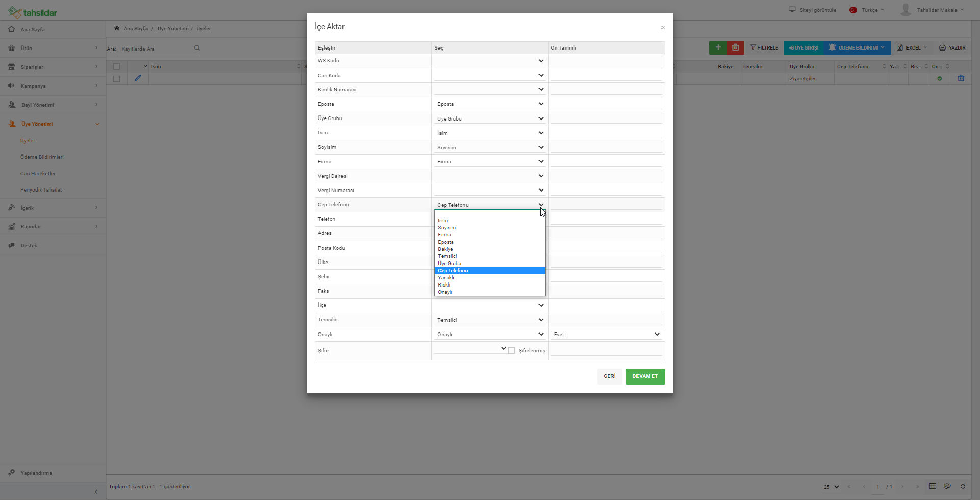Click the default value field for Şifre
980x500 pixels.
pos(606,350)
